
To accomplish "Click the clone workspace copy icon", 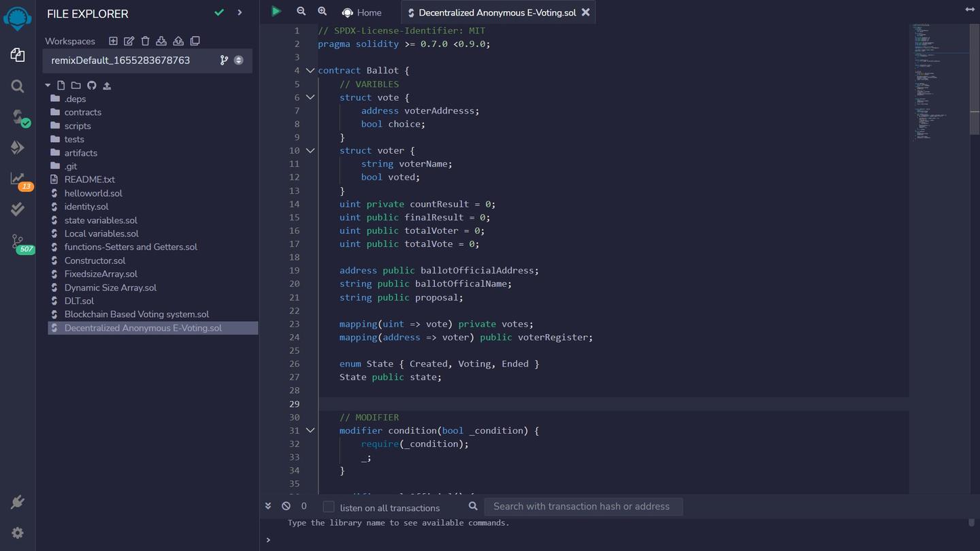I will [195, 41].
